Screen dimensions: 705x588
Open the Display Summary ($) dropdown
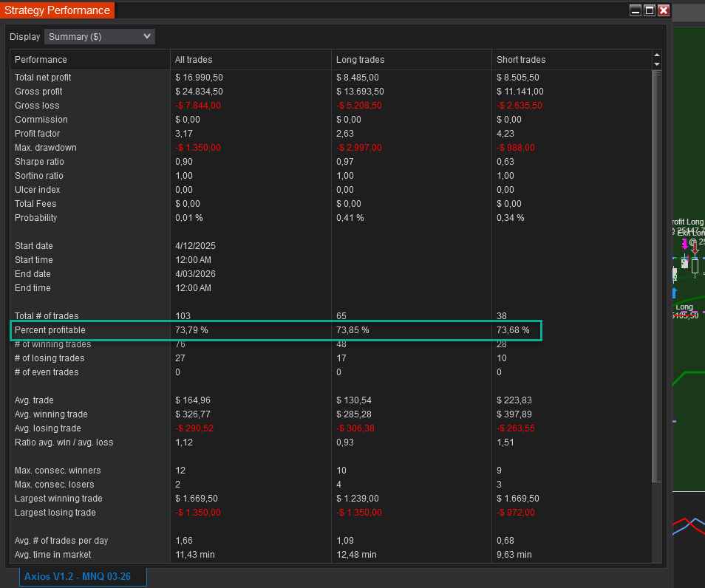[x=100, y=36]
